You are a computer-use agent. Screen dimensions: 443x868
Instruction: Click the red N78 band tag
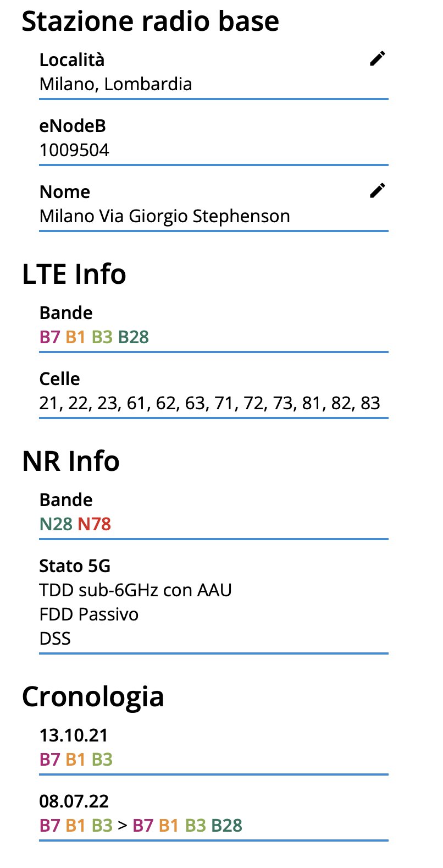click(94, 524)
